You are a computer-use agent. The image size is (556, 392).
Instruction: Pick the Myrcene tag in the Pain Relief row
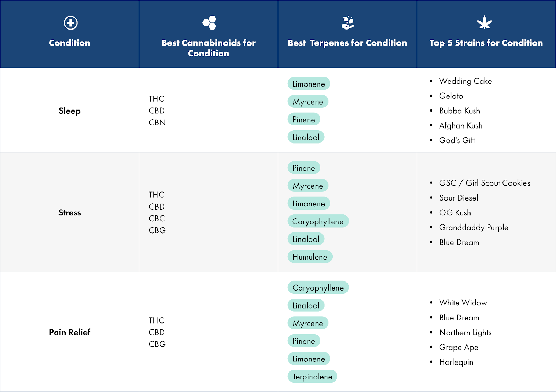tap(308, 323)
